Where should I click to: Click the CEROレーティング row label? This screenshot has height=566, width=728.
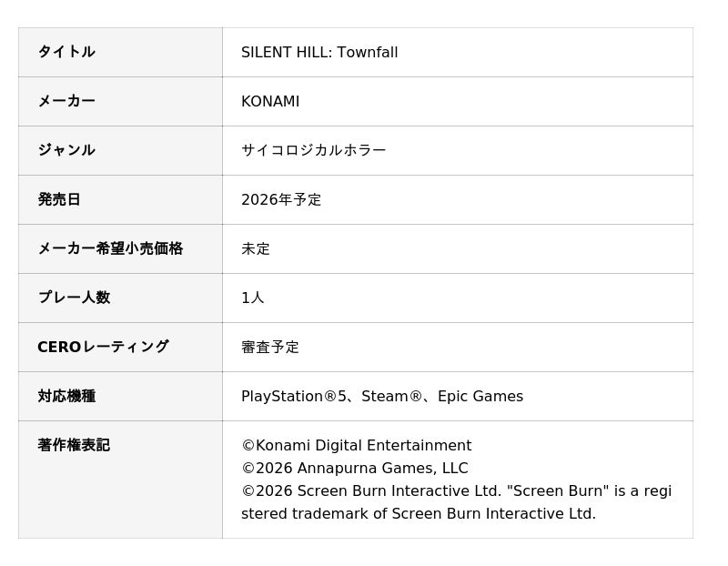coord(103,347)
